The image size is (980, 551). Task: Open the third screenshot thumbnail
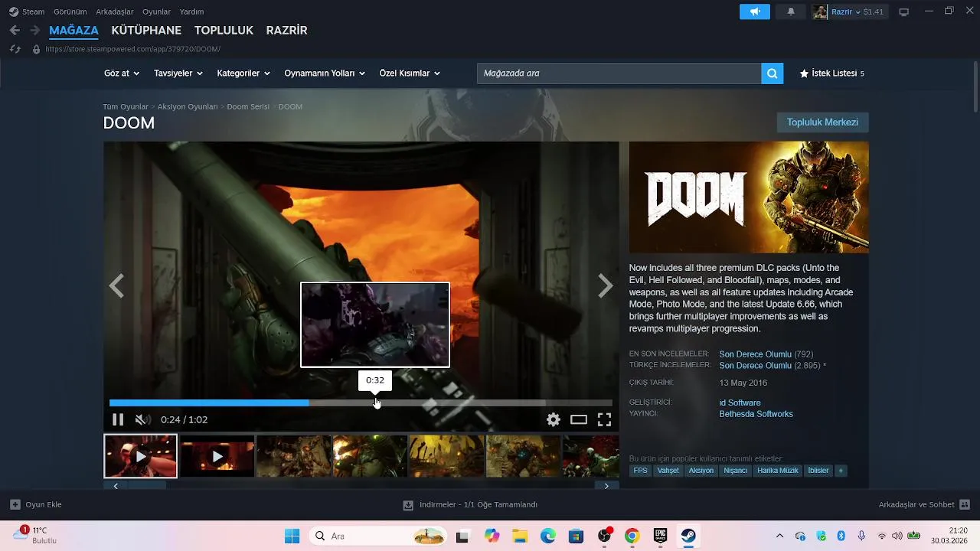click(x=294, y=456)
